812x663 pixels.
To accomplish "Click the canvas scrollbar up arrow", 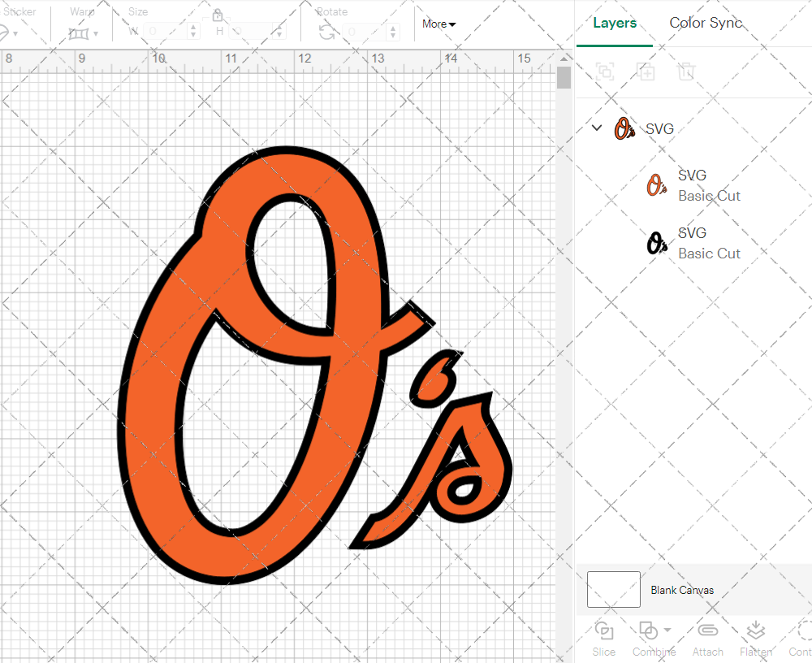I will 564,58.
